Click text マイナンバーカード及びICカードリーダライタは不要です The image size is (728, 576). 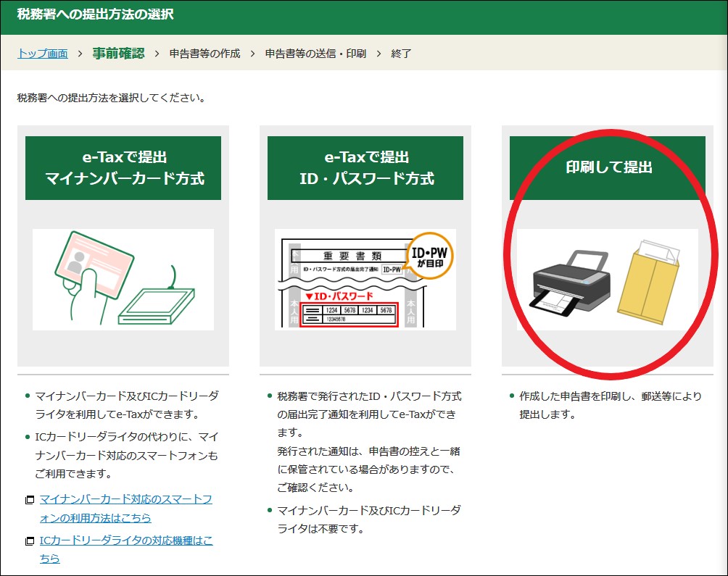(369, 519)
